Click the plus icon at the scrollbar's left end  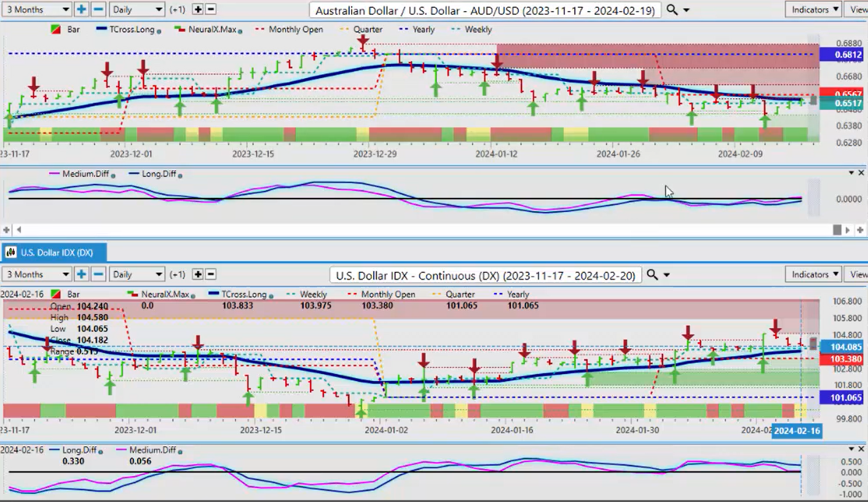coord(6,230)
